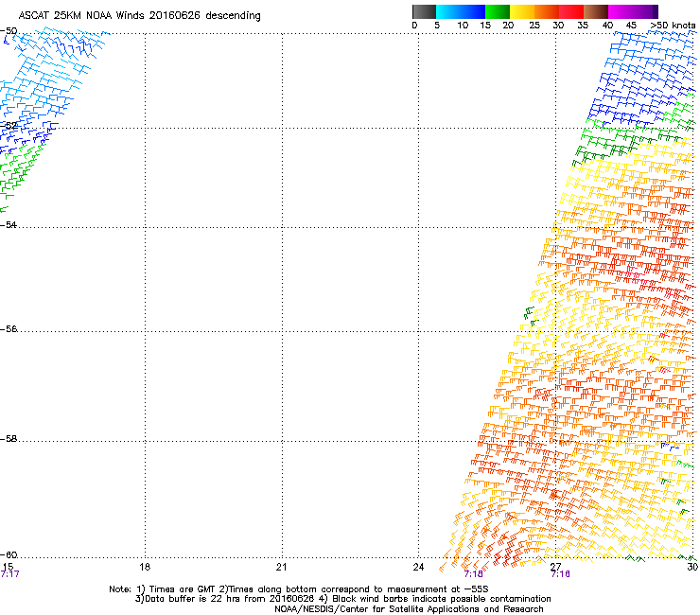The image size is (700, 615).
Task: Click the magenta-to-purple 40–50 knots color band
Action: (x=633, y=11)
